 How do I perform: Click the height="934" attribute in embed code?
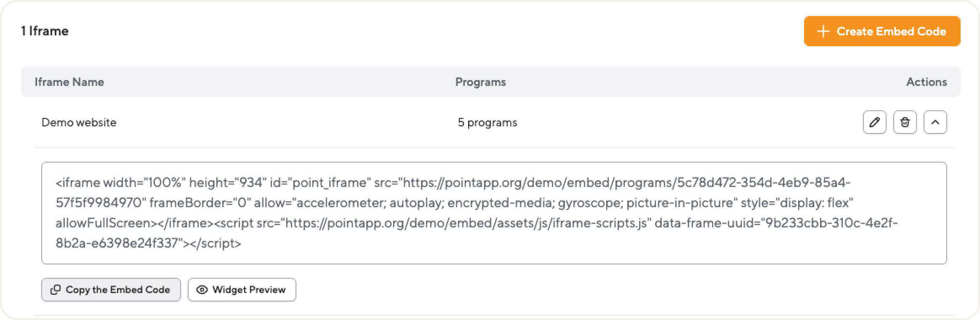pos(228,183)
